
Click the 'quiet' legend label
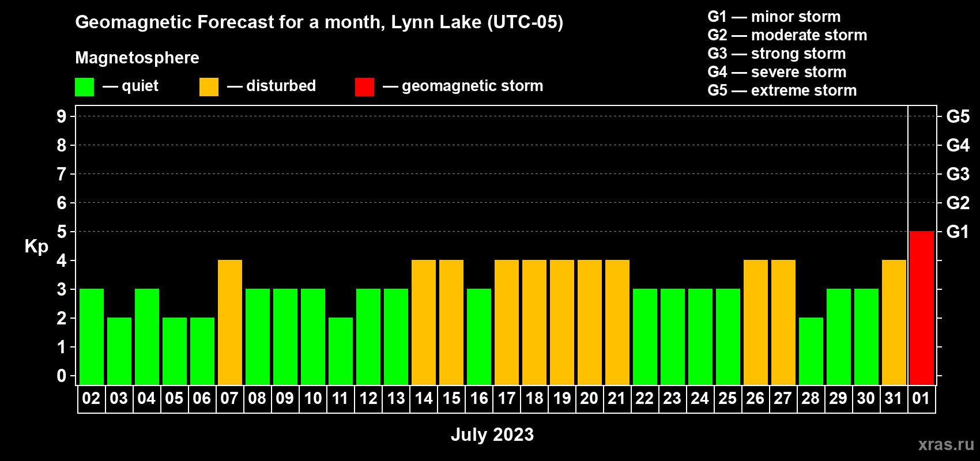pyautogui.click(x=140, y=86)
